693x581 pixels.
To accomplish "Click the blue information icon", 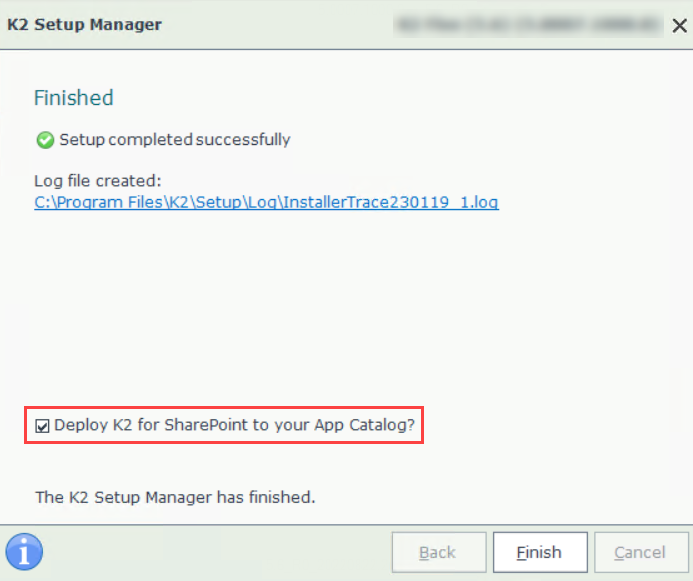I will (x=24, y=551).
